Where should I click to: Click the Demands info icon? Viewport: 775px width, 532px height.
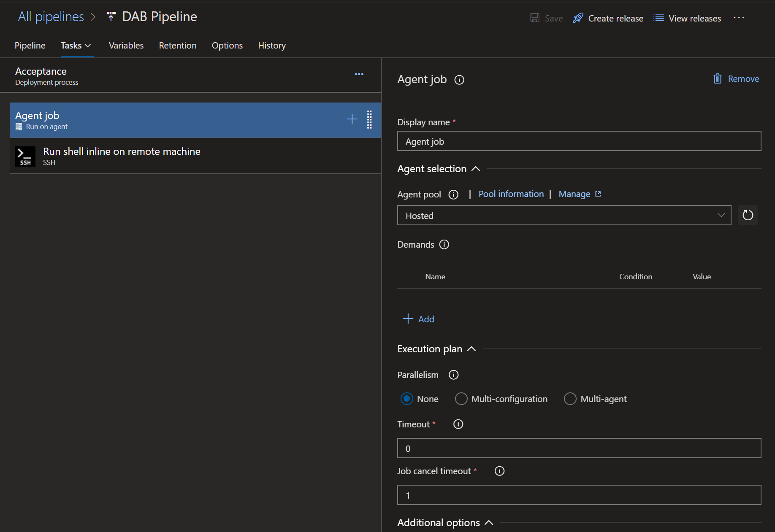coord(444,245)
